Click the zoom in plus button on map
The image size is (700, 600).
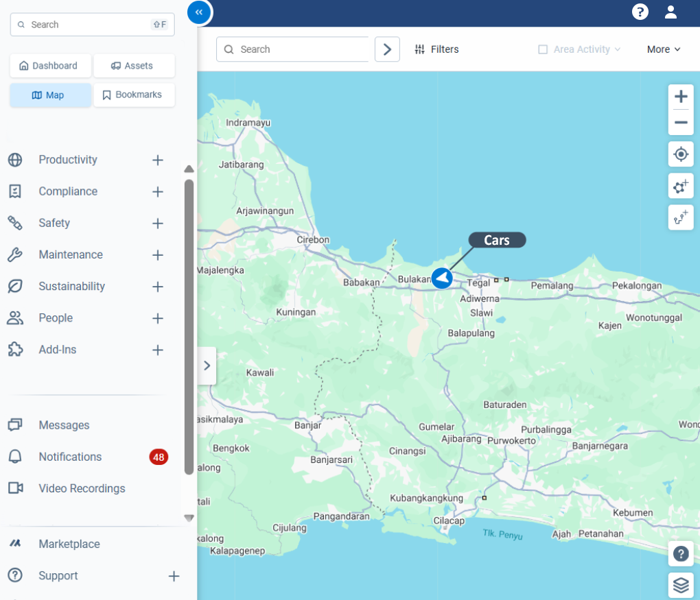(681, 97)
